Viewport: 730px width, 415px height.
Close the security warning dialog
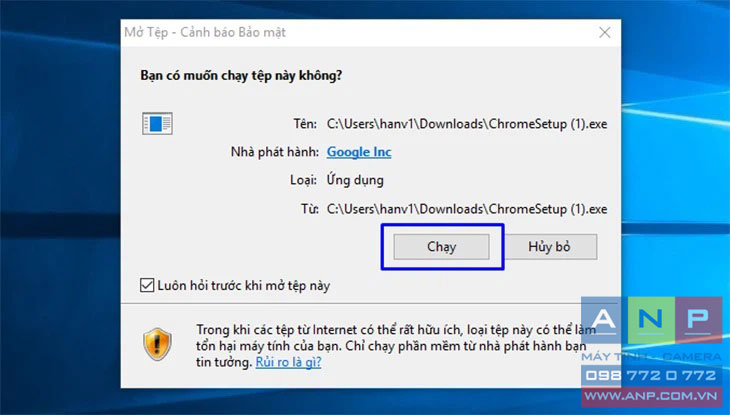(x=605, y=32)
